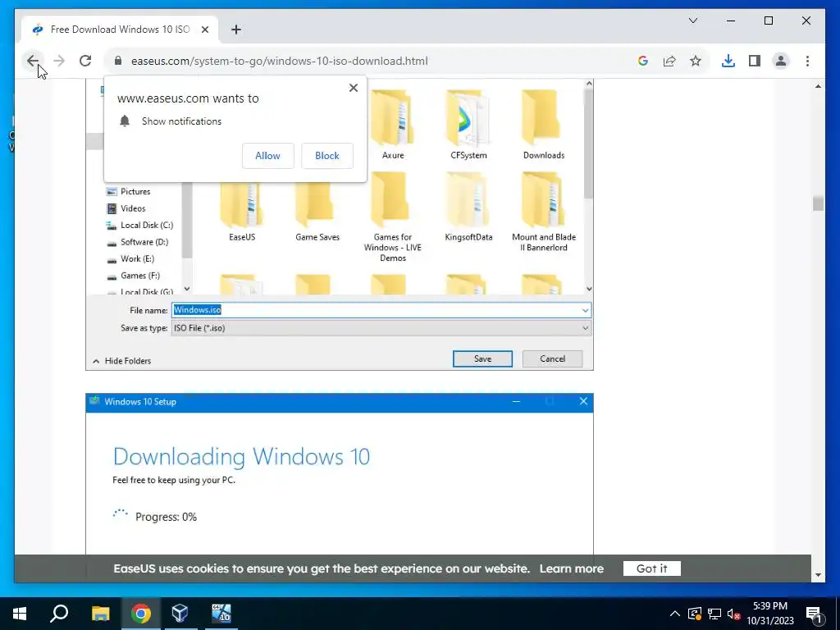Reload the EaseUS page
Image resolution: width=840 pixels, height=630 pixels.
[x=85, y=61]
